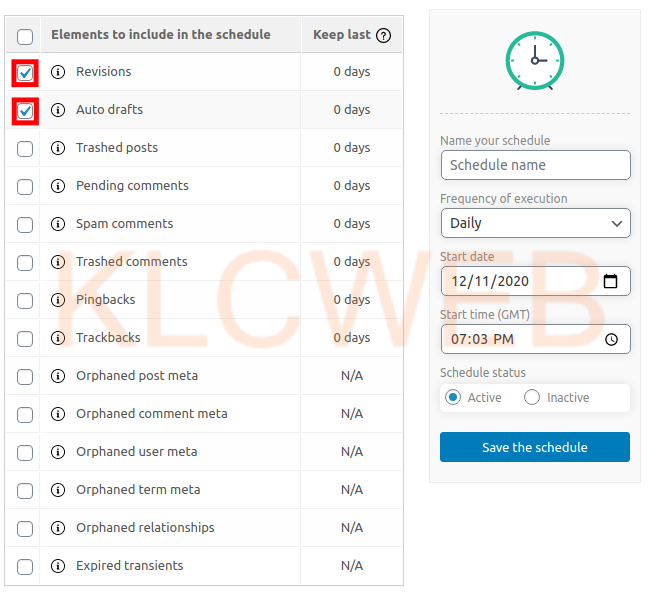The width and height of the screenshot is (670, 597).
Task: Expand the Frequency of execution dropdown
Action: [x=535, y=223]
